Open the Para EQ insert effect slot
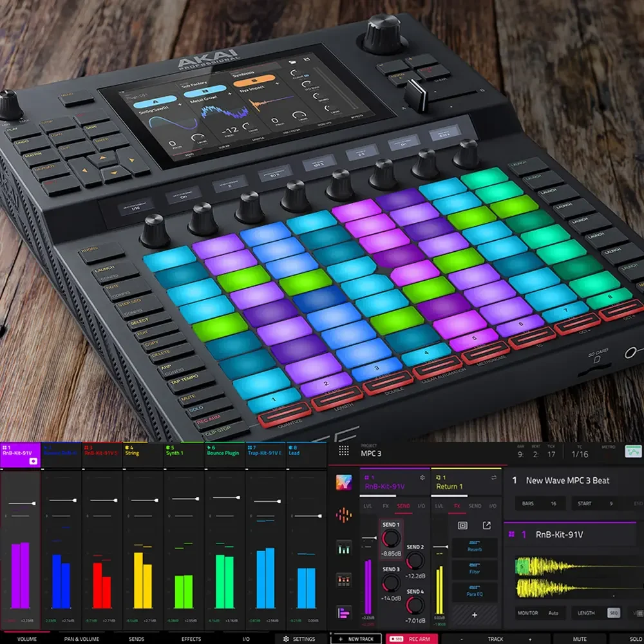Viewport: 644px width, 644px height. [x=475, y=592]
